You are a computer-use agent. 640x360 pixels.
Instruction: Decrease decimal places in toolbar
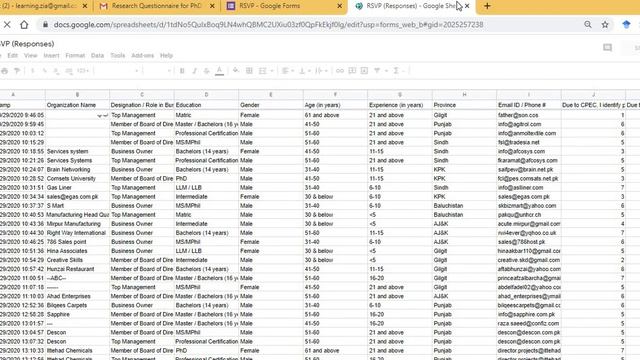(x=56, y=71)
